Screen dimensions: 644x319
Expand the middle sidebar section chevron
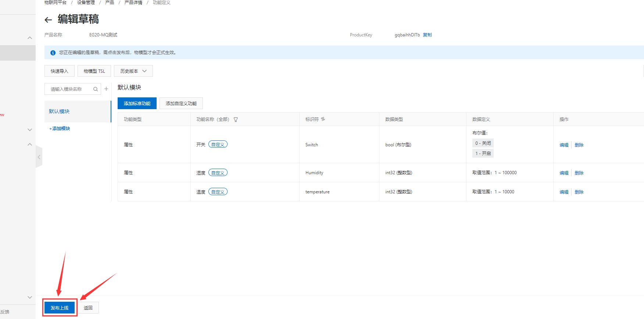pos(30,130)
